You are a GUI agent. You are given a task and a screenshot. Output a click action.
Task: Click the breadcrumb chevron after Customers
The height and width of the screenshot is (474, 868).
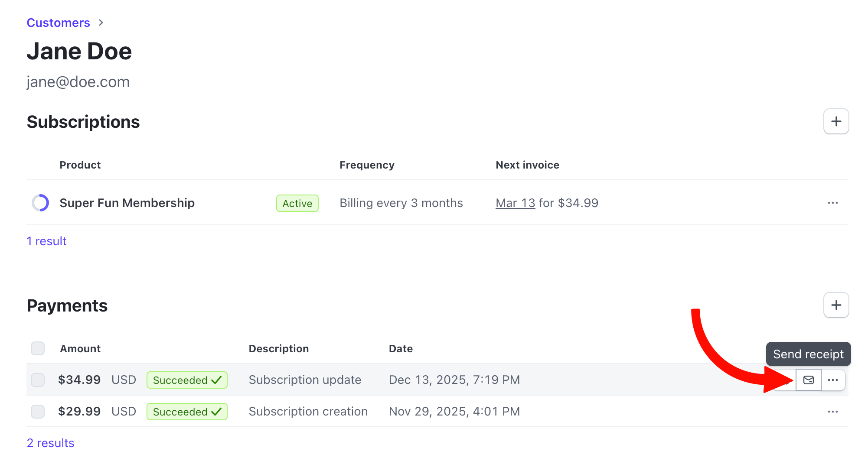pyautogui.click(x=101, y=23)
